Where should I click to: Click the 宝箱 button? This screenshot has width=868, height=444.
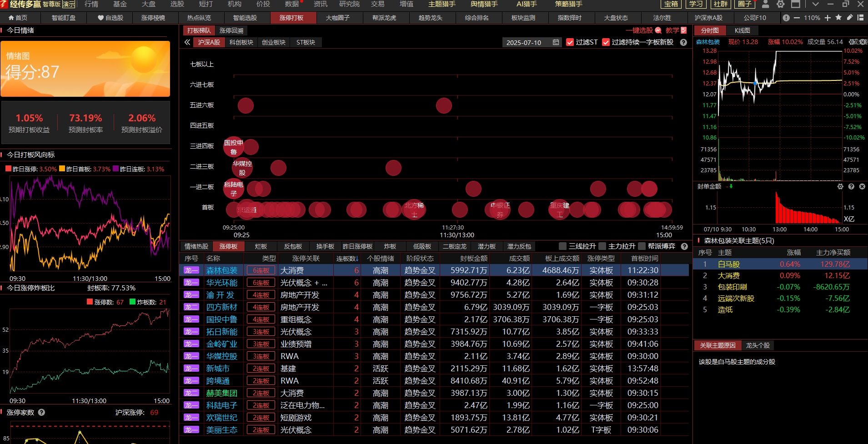click(x=671, y=4)
